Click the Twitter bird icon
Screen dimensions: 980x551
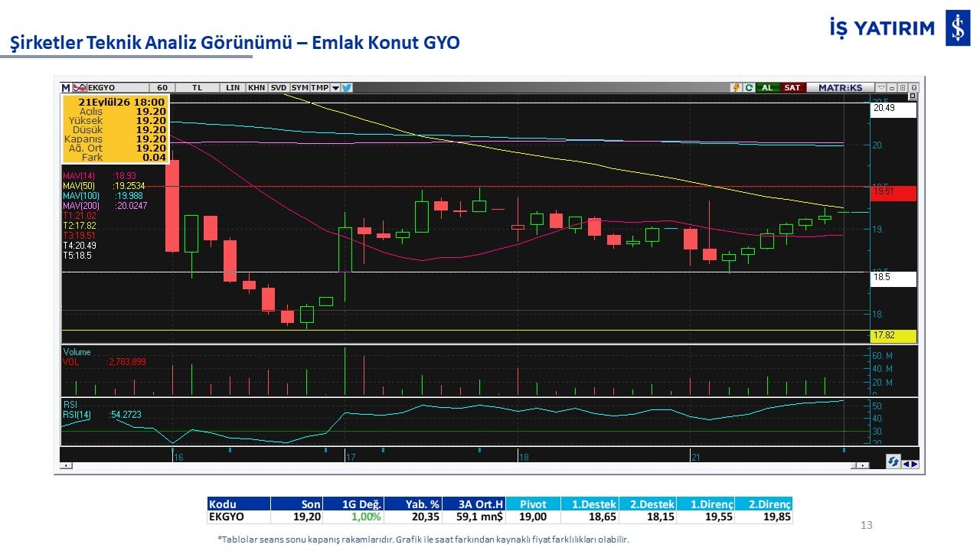point(346,87)
